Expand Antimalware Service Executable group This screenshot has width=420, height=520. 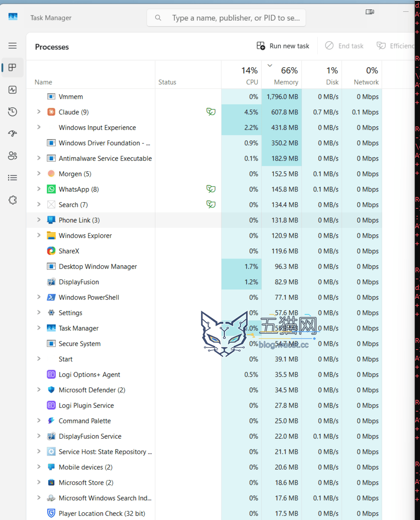click(x=39, y=158)
